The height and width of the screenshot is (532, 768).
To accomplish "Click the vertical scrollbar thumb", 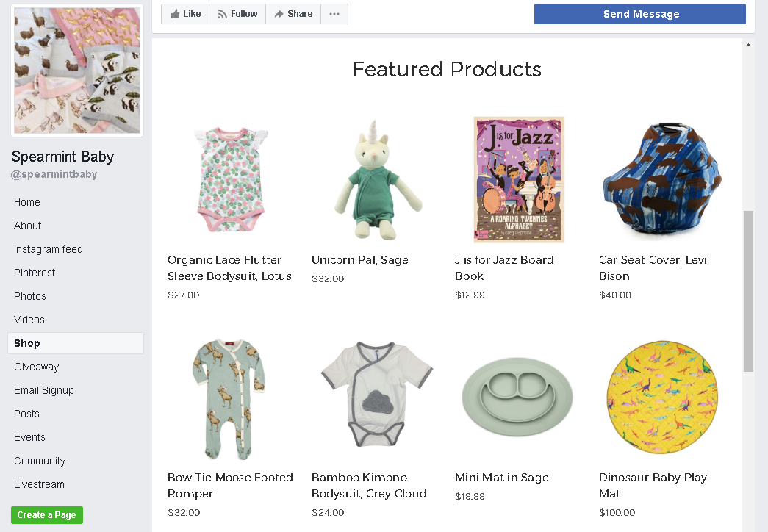I will (748, 292).
